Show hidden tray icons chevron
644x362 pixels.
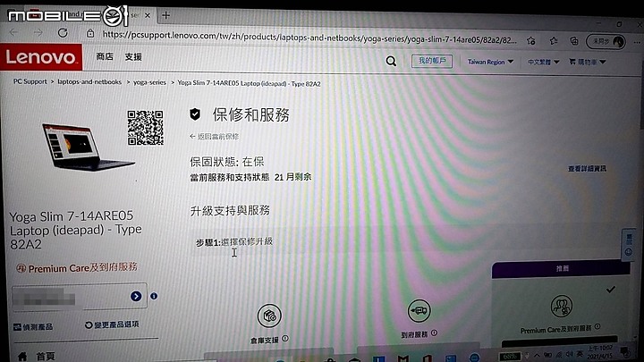(x=537, y=355)
